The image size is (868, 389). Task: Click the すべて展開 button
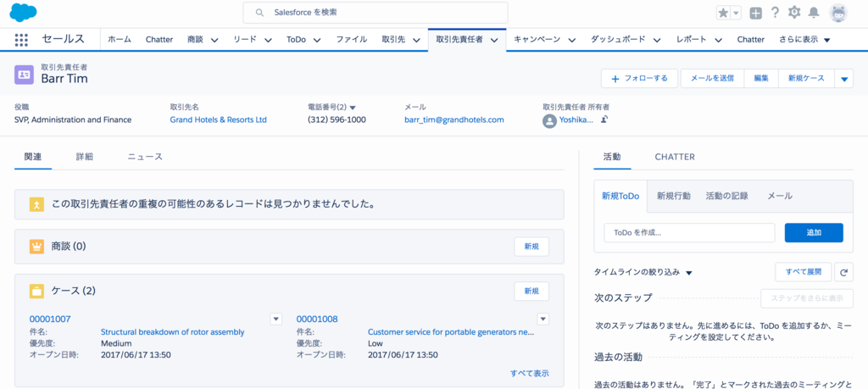click(804, 272)
